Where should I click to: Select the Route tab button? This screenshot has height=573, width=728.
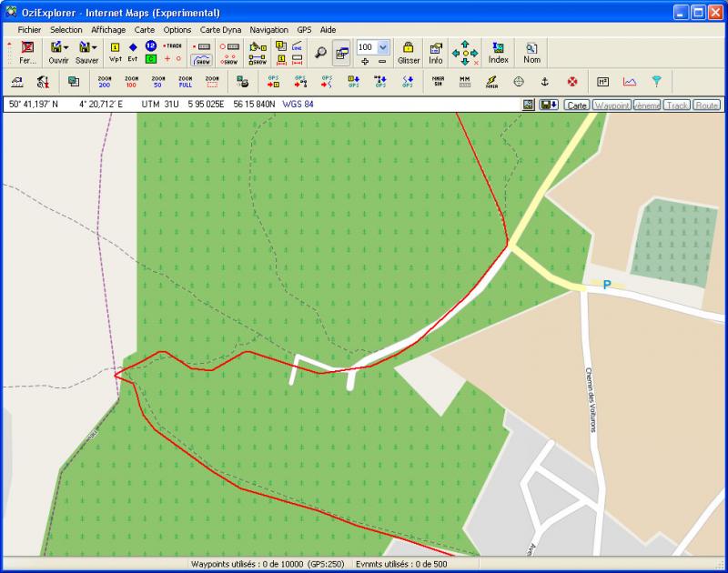[707, 106]
